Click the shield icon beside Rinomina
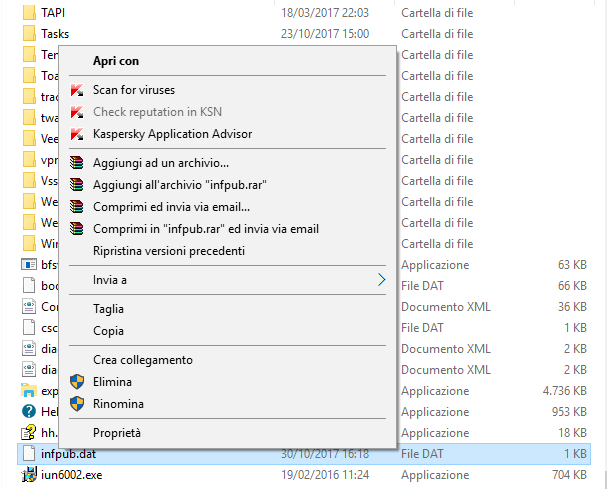The height and width of the screenshot is (489, 607). pos(77,404)
